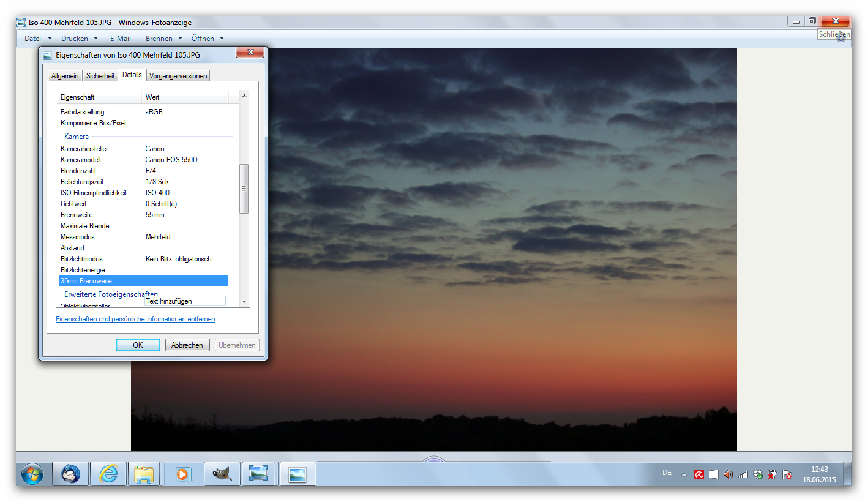Click the OK button
The width and height of the screenshot is (868, 502).
[138, 345]
